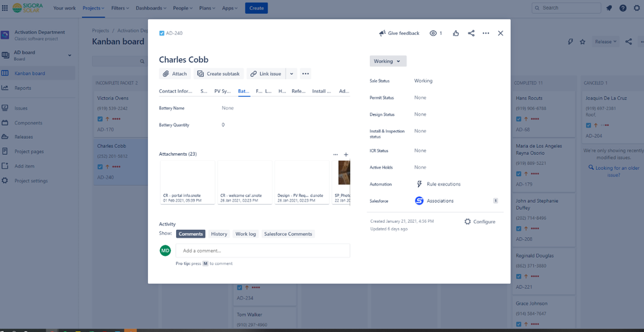Click the Battery Name None value
The height and width of the screenshot is (332, 644).
point(228,108)
